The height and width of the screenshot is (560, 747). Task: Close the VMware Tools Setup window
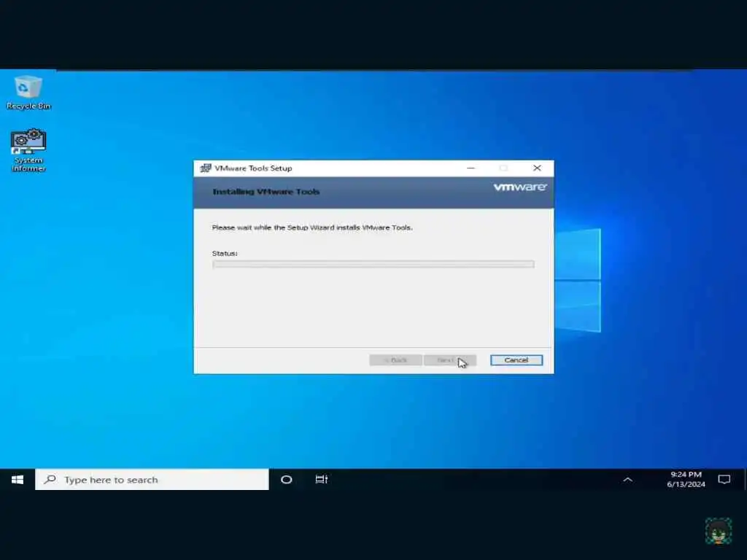click(x=537, y=168)
